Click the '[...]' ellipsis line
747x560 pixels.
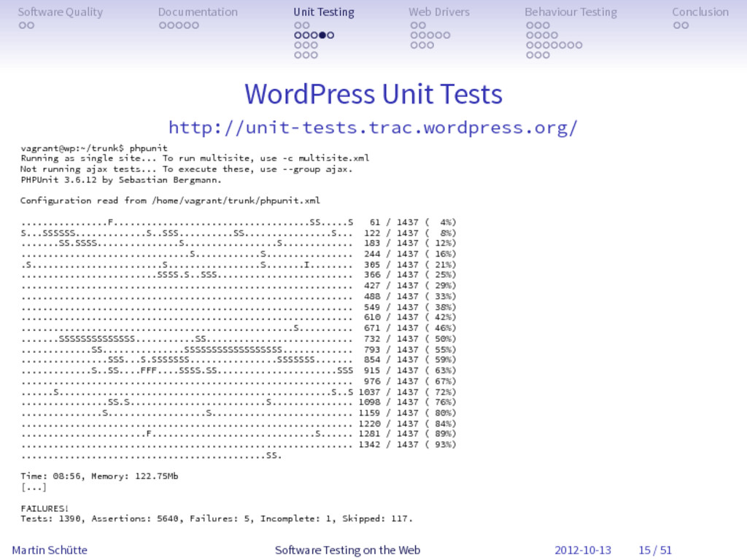(34, 487)
